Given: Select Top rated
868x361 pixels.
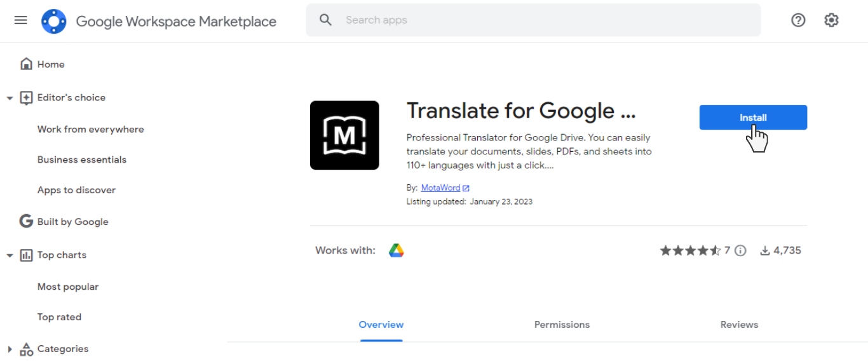Looking at the screenshot, I should click(59, 317).
